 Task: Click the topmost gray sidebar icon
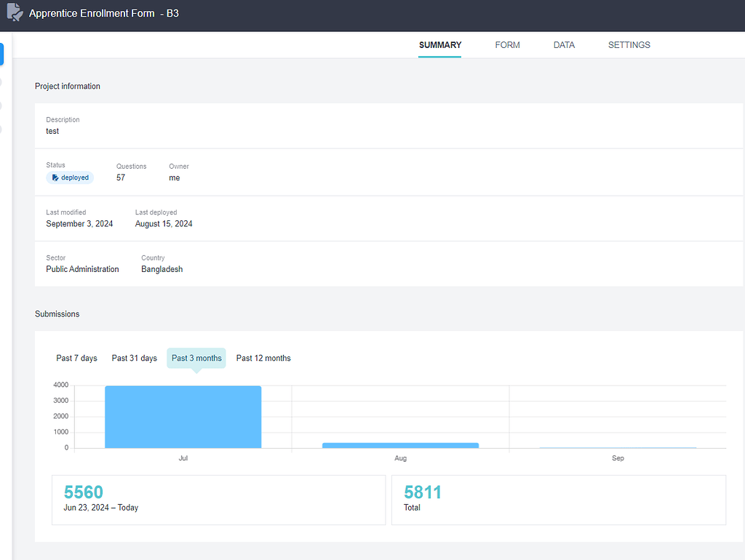[3, 82]
